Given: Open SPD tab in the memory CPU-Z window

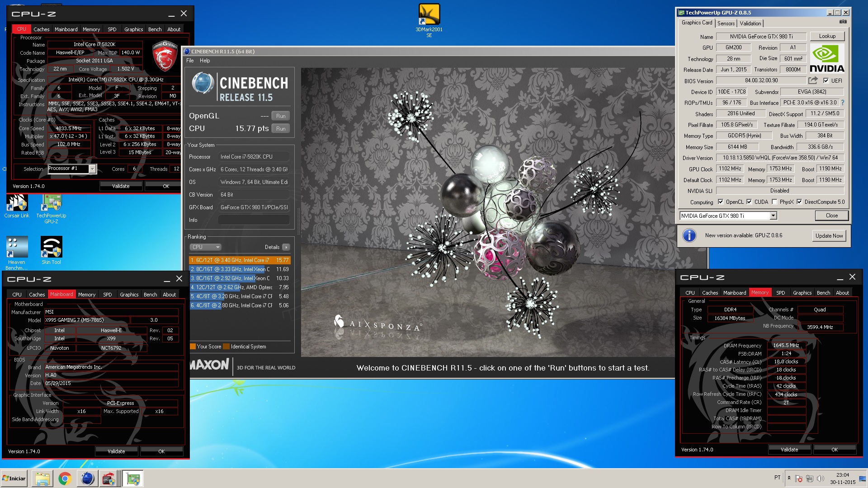Looking at the screenshot, I should tap(780, 293).
